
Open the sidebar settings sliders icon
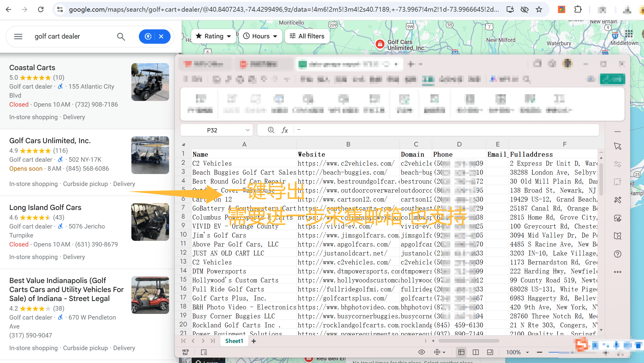[x=617, y=164]
